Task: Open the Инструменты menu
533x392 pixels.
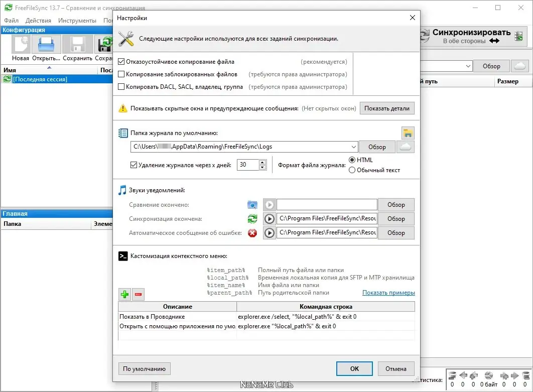Action: point(77,21)
